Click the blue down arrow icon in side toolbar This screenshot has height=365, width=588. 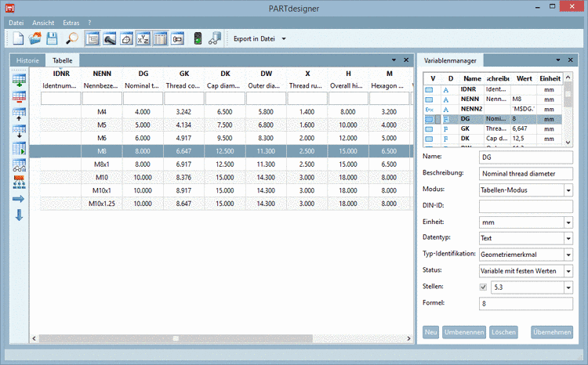click(x=19, y=215)
